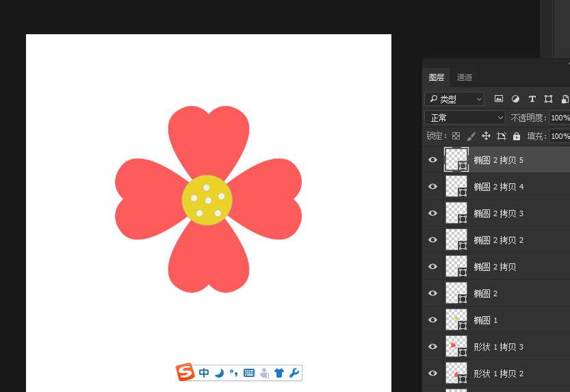
Task: Click the 椭圆 2 layer thumbnail
Action: [456, 293]
